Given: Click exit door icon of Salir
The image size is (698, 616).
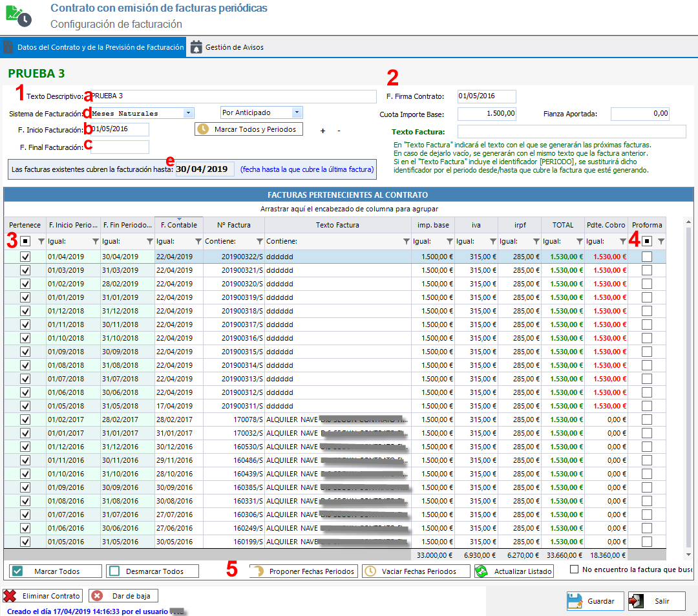Looking at the screenshot, I should coord(636,601).
